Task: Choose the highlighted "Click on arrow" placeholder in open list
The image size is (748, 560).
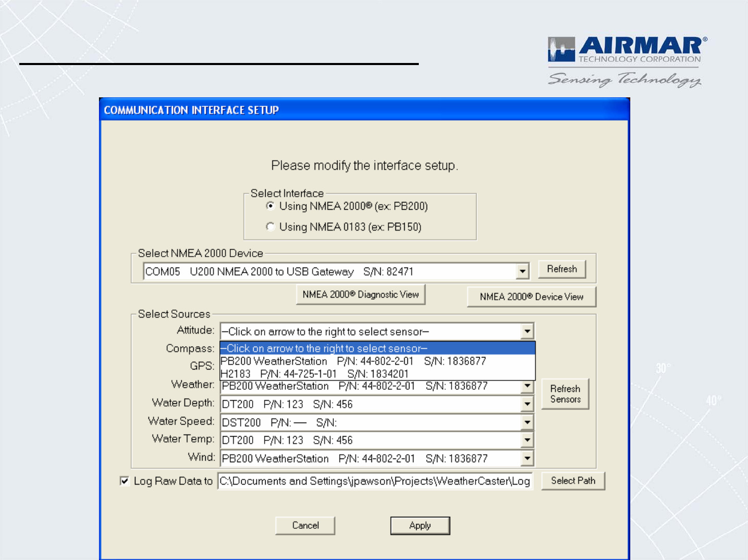Action: [x=378, y=348]
